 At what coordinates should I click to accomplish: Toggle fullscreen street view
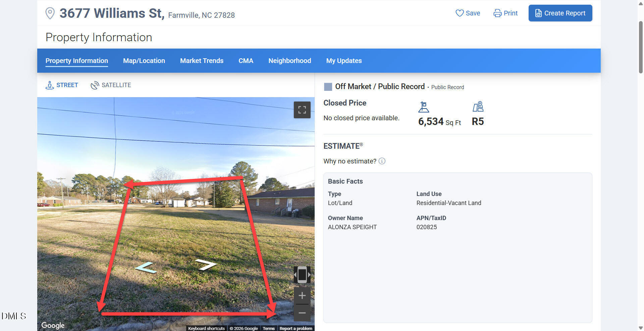tap(302, 110)
